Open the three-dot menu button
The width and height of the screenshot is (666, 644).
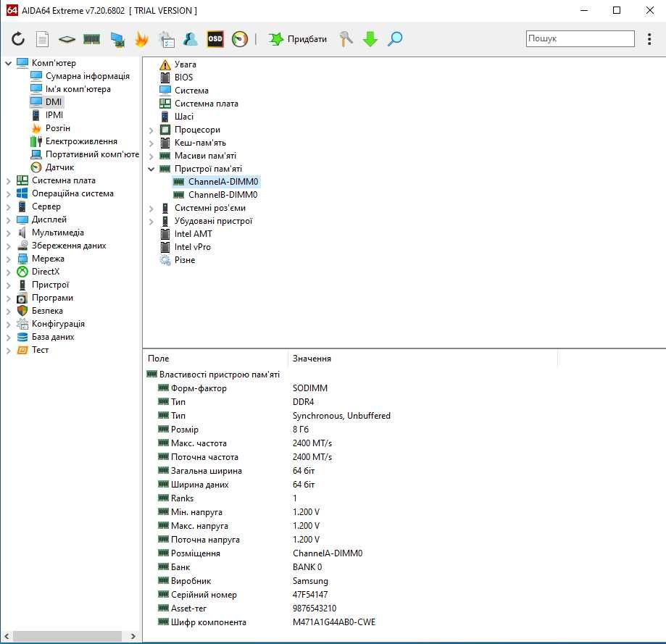(x=649, y=39)
